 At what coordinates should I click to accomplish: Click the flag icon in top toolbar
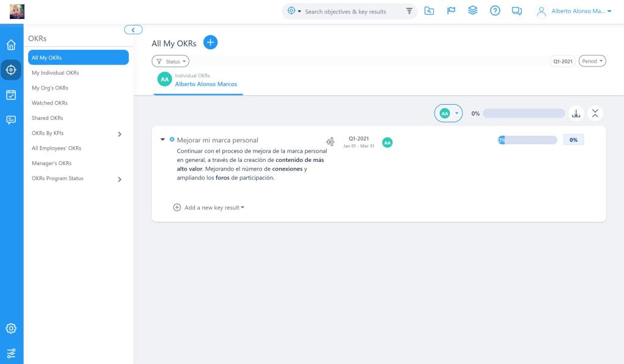point(451,11)
